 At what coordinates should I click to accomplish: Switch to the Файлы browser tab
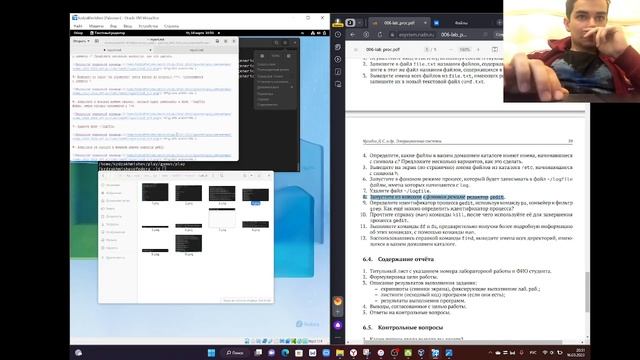click(461, 23)
